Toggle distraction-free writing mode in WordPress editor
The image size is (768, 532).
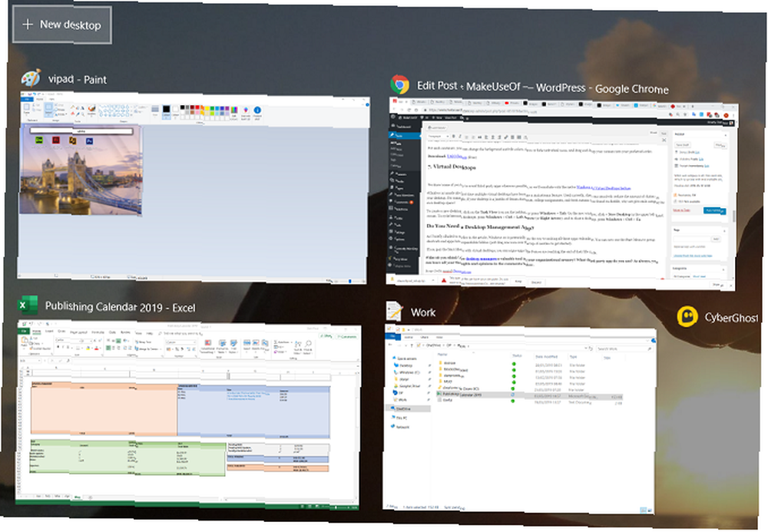(664, 140)
